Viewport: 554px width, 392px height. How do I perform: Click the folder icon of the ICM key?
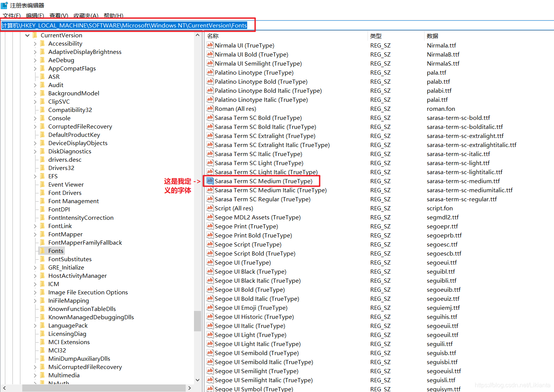(x=43, y=284)
